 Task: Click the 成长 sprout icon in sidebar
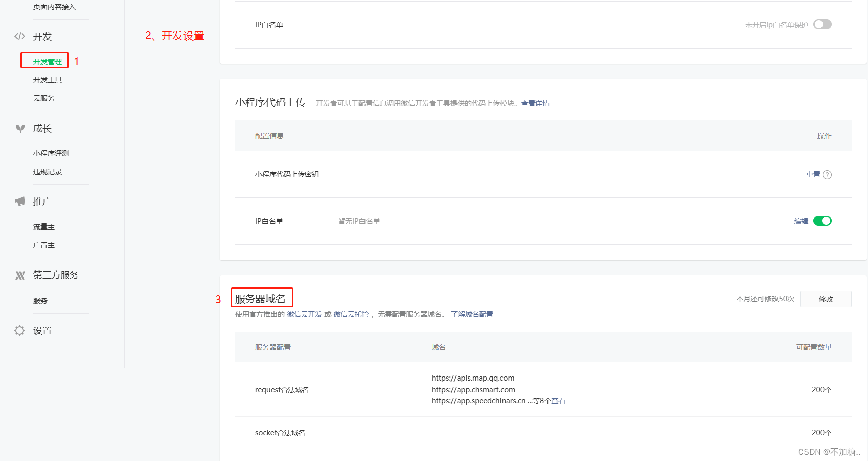tap(20, 129)
